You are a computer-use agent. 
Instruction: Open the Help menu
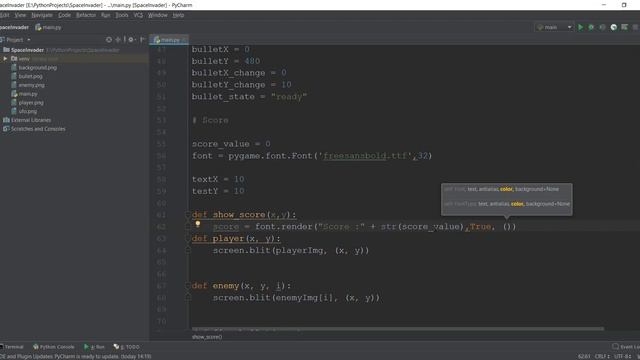[178, 15]
